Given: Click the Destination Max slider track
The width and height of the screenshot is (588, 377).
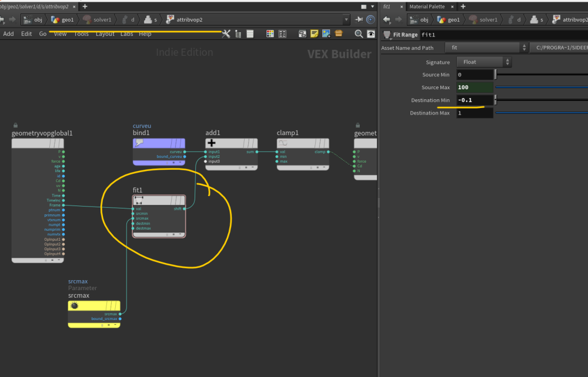Looking at the screenshot, I should [542, 113].
